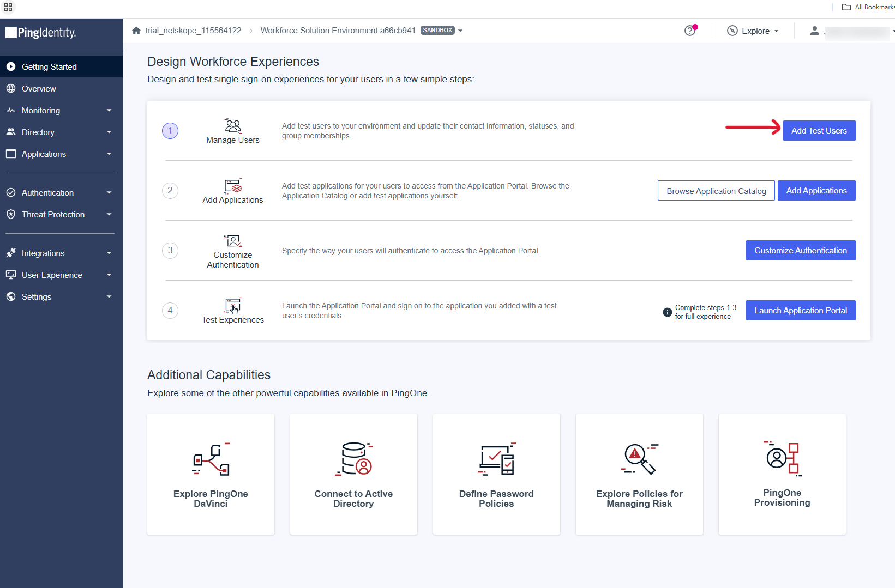Viewport: 895px width, 588px height.
Task: Click the home icon in breadcrumb
Action: (136, 31)
